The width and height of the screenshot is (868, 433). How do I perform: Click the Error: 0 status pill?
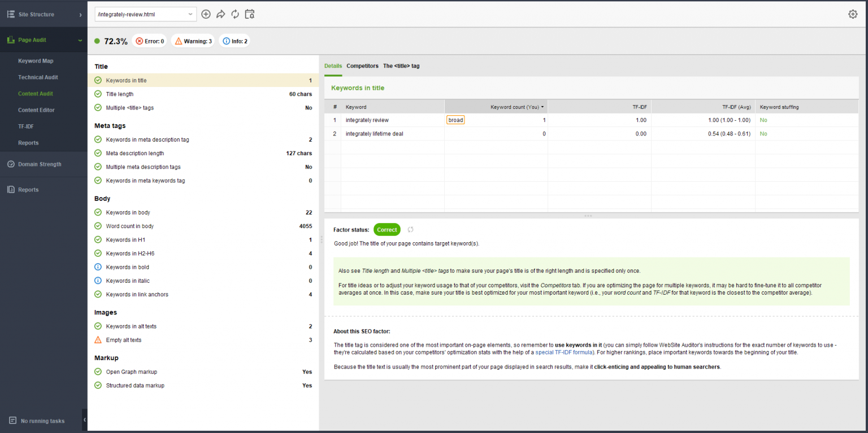[149, 41]
